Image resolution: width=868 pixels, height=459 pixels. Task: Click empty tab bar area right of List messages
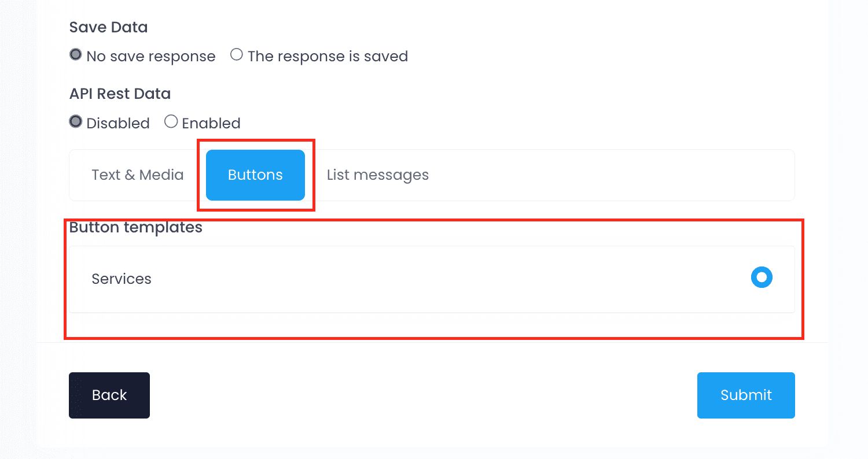click(608, 175)
